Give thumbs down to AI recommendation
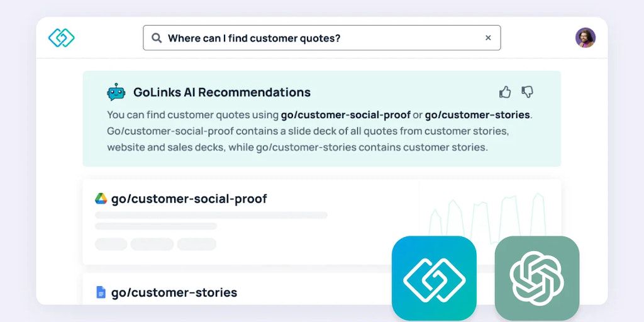This screenshot has width=644, height=322. pos(528,92)
